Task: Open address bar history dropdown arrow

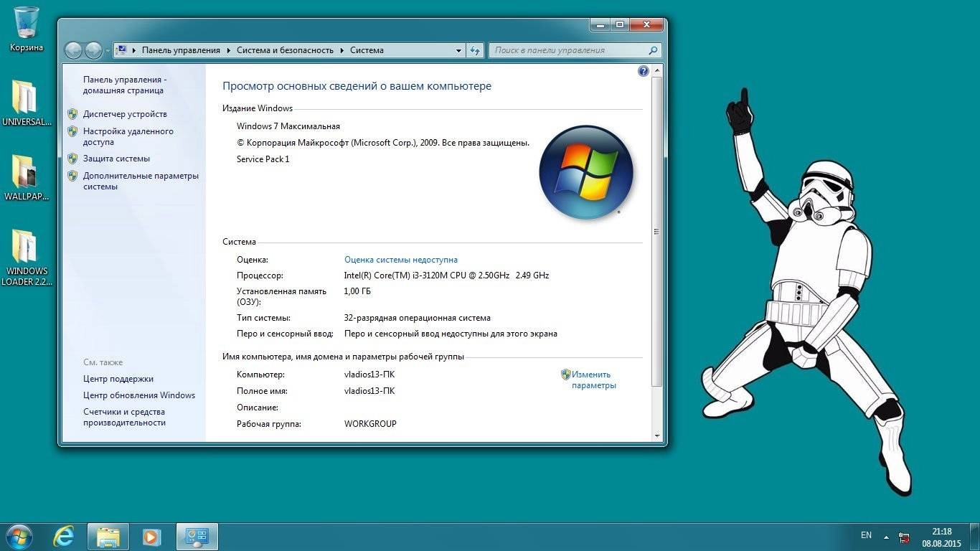Action: pos(459,51)
